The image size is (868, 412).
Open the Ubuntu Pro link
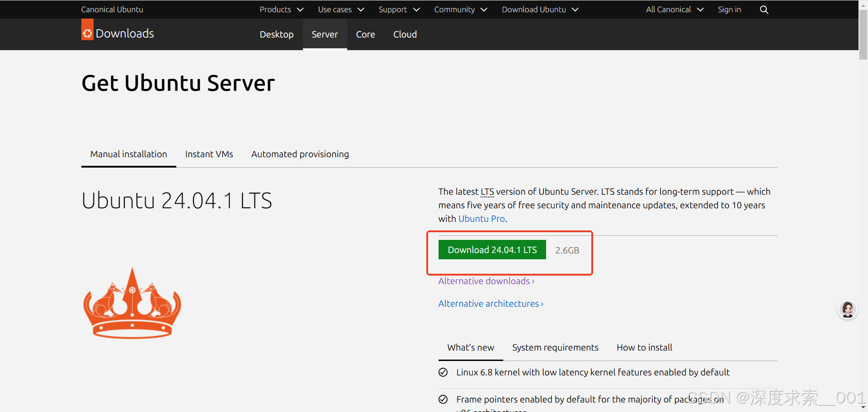tap(481, 219)
